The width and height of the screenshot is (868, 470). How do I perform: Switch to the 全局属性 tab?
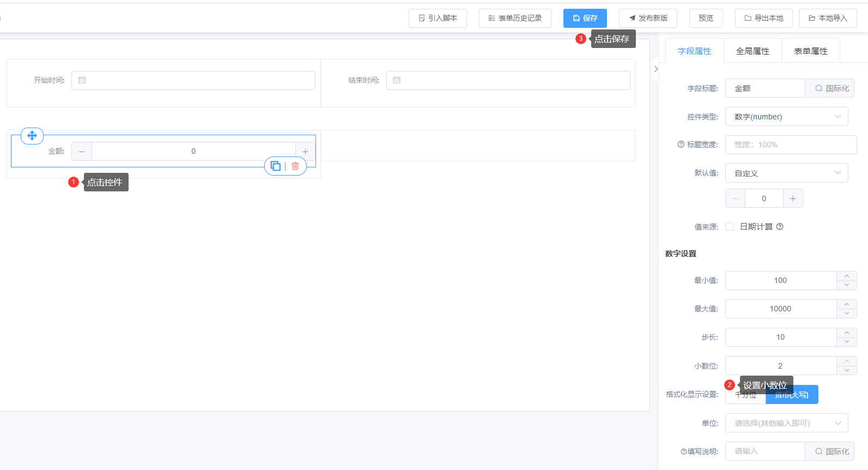pyautogui.click(x=752, y=51)
